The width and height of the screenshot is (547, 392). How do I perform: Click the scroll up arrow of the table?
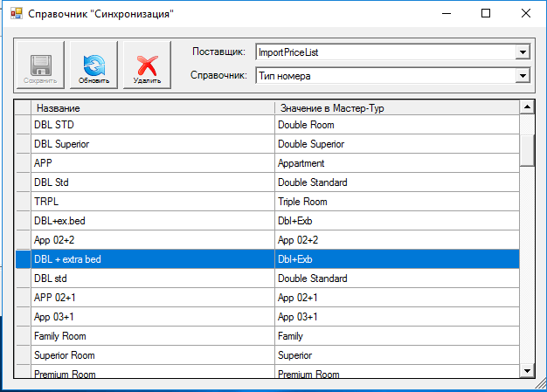(527, 107)
